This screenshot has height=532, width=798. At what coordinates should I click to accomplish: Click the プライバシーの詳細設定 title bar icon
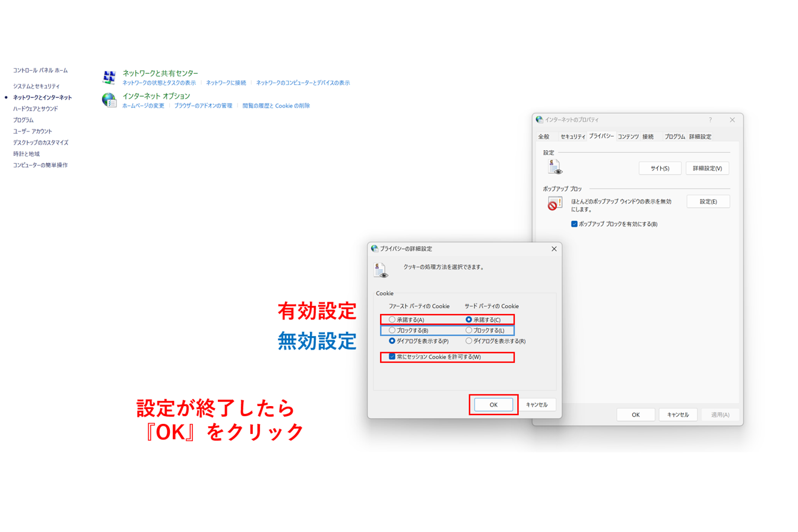point(375,248)
